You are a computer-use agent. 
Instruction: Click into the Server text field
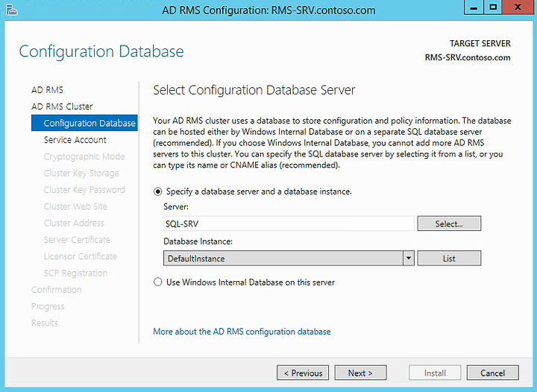pyautogui.click(x=289, y=224)
